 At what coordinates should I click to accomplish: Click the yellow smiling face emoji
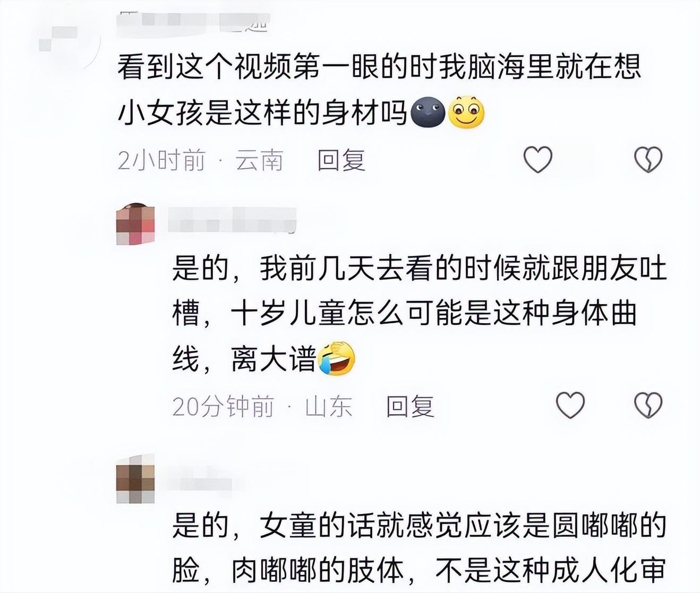coord(466,112)
